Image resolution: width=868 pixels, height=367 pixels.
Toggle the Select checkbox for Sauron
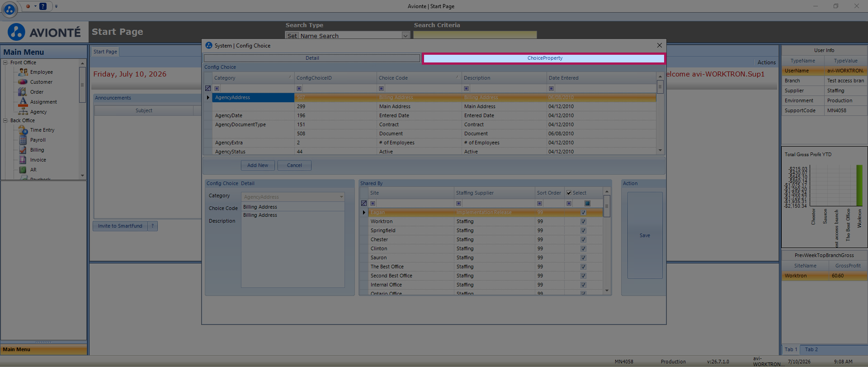(584, 258)
